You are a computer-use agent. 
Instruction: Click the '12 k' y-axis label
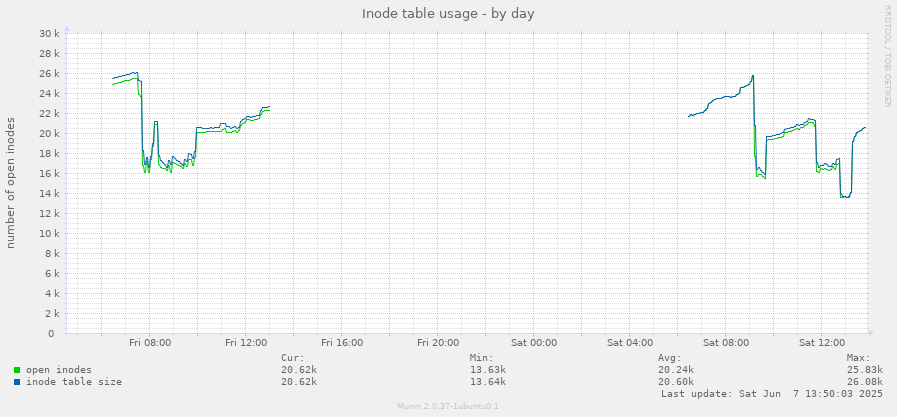click(x=49, y=214)
